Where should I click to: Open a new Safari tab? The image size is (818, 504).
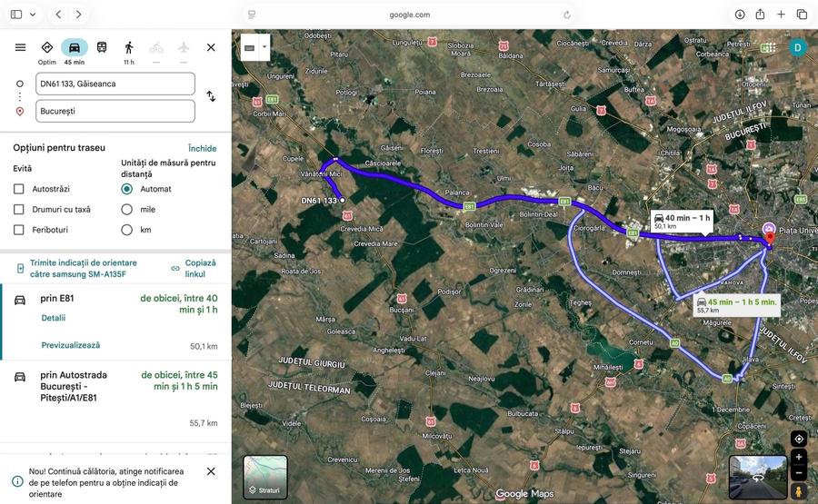point(781,15)
